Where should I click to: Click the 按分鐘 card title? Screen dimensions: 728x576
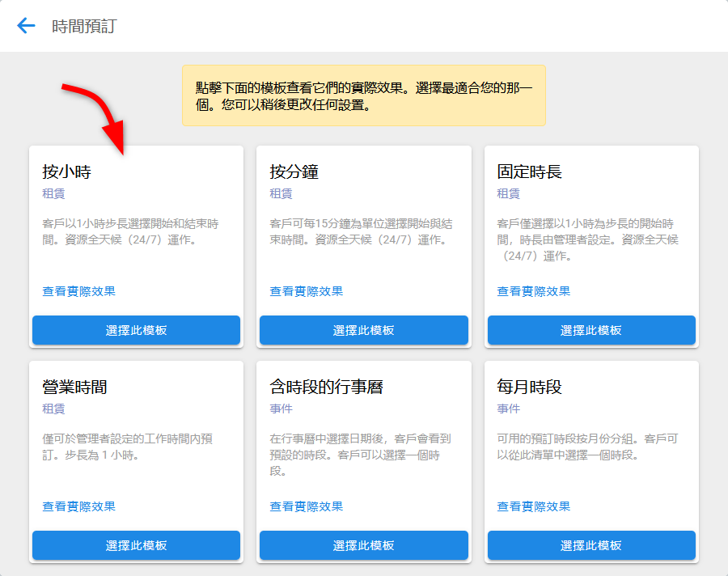294,172
